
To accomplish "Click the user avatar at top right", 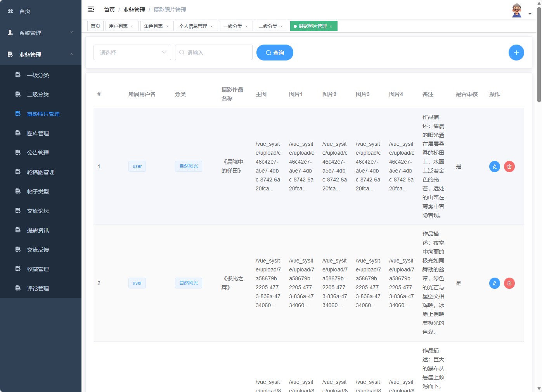I will [516, 10].
